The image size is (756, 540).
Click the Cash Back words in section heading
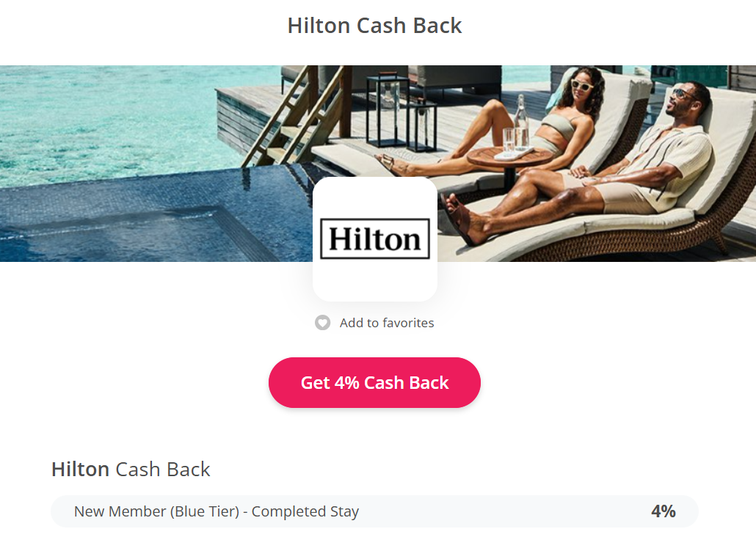coord(163,469)
